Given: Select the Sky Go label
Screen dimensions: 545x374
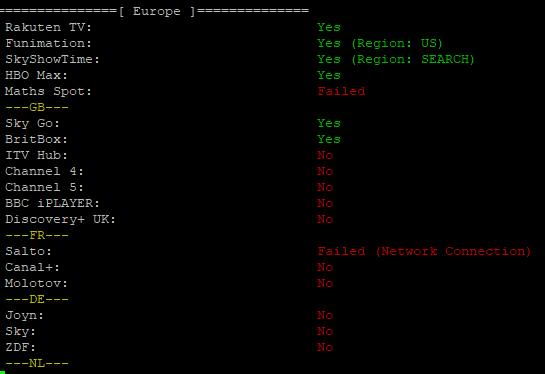Looking at the screenshot, I should (32, 123).
